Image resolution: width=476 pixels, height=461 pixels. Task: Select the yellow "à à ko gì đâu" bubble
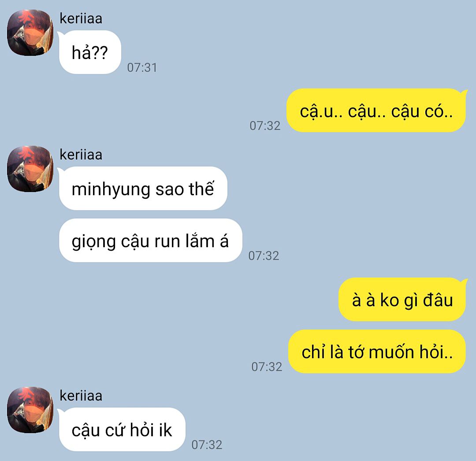402,300
